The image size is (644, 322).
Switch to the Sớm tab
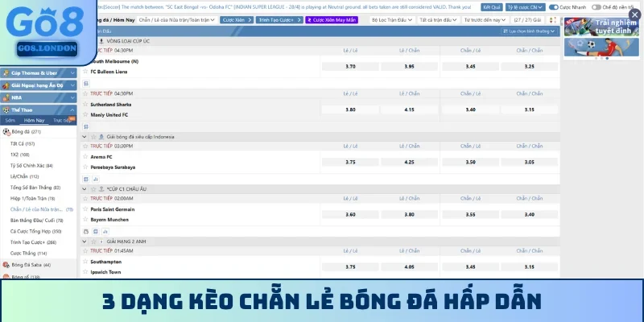pos(10,120)
